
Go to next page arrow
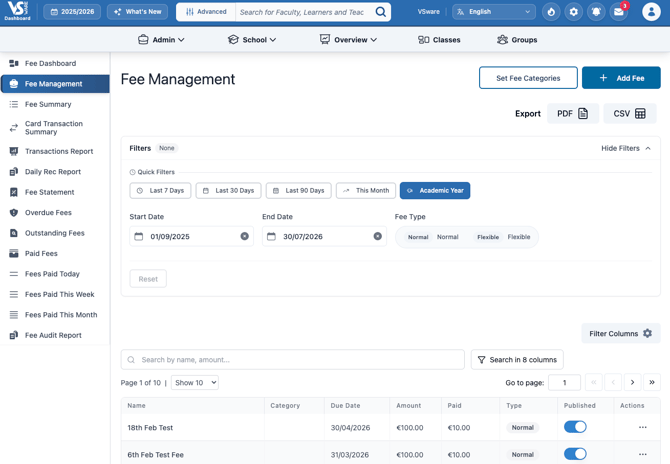pos(633,382)
